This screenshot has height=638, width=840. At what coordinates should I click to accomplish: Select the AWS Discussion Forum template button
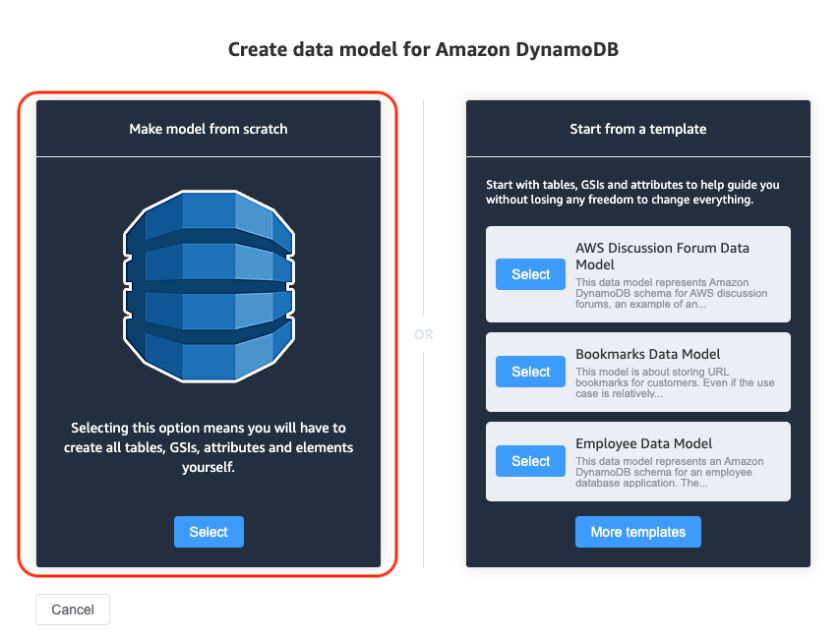pos(530,274)
